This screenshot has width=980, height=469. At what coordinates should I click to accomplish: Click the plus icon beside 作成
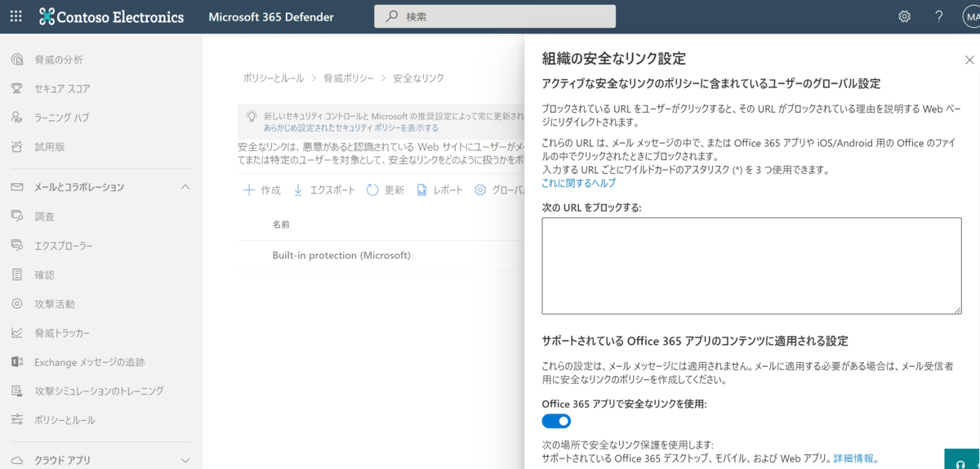249,190
